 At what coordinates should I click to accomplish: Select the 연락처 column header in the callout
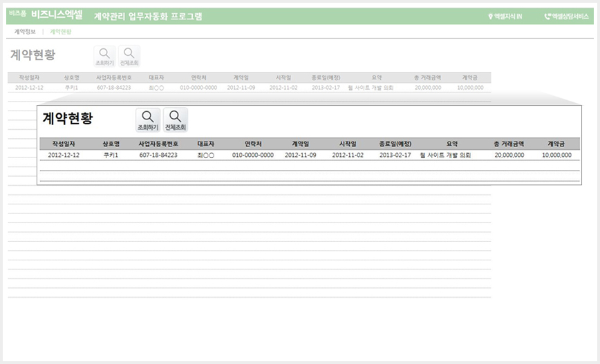(253, 144)
